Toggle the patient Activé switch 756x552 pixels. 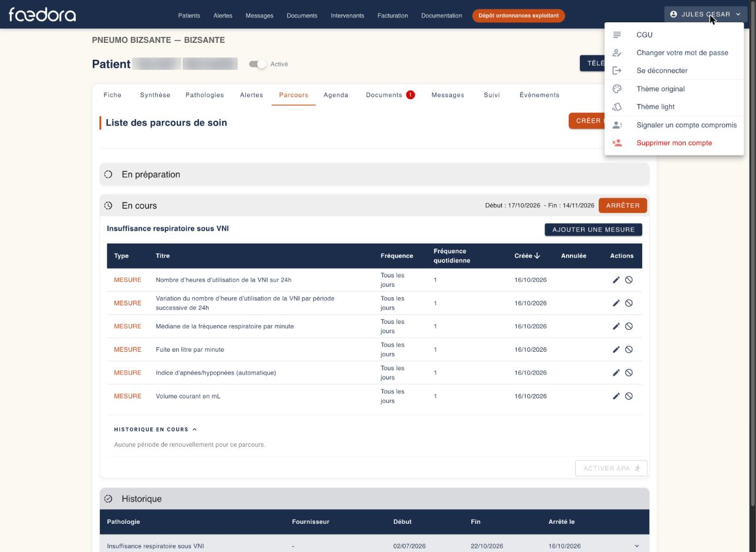(258, 64)
